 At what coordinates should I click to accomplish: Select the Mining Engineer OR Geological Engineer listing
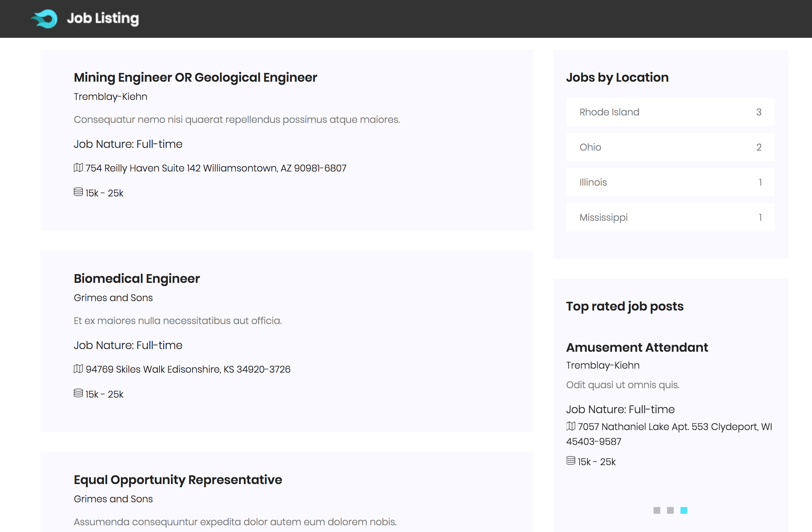(195, 77)
